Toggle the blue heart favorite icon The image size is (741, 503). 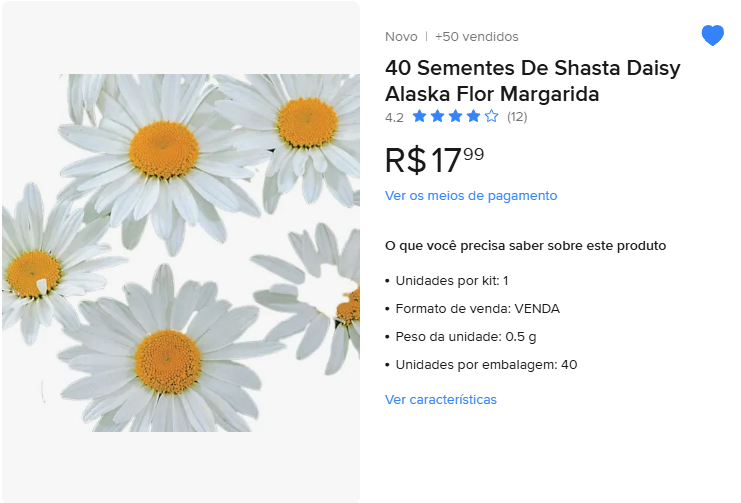click(x=712, y=36)
